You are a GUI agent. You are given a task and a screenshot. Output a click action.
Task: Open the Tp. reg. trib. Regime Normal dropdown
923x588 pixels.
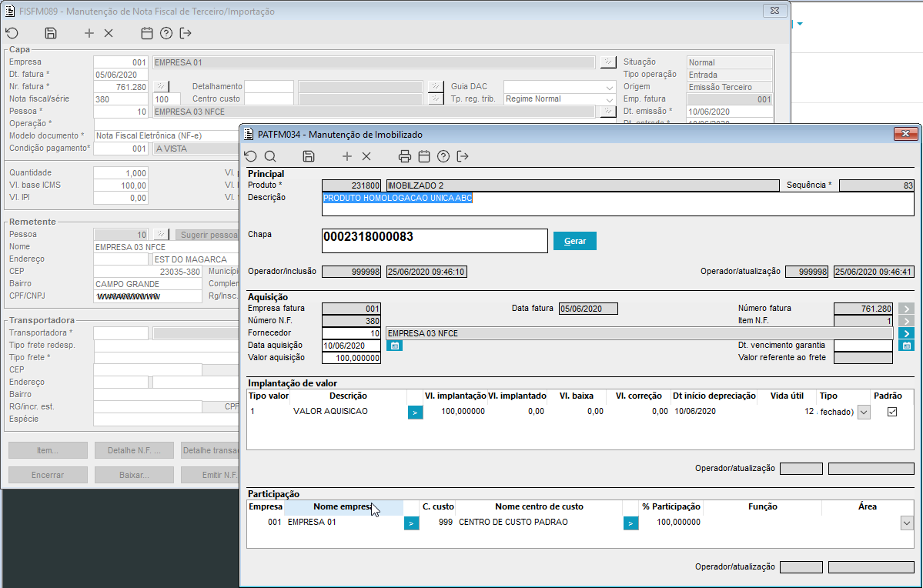click(610, 99)
